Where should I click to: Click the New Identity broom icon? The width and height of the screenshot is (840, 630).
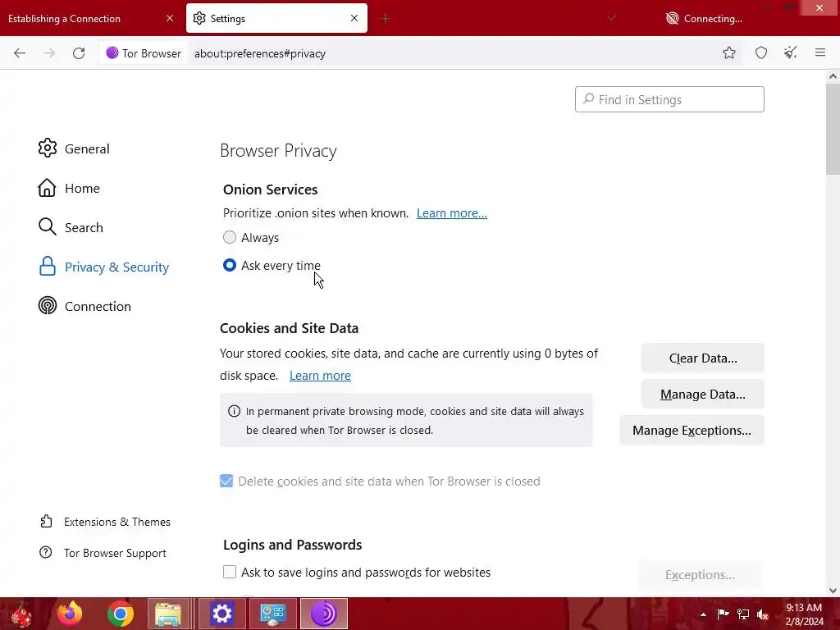pos(791,52)
